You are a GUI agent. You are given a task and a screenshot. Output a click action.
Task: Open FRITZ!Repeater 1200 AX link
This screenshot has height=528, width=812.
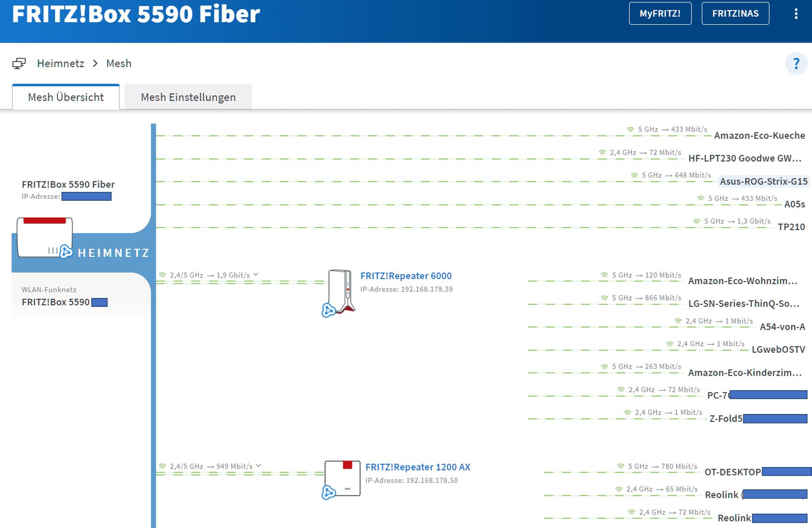point(418,467)
